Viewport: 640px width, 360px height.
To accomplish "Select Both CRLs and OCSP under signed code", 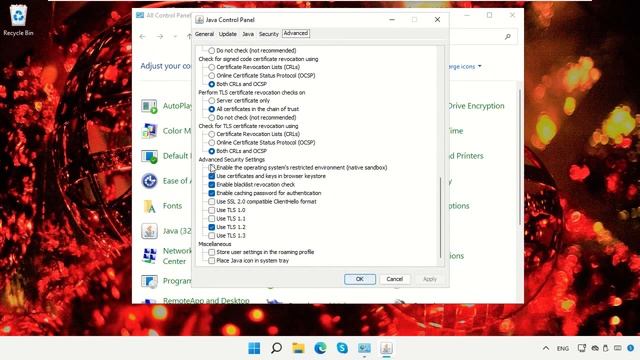I will click(211, 84).
